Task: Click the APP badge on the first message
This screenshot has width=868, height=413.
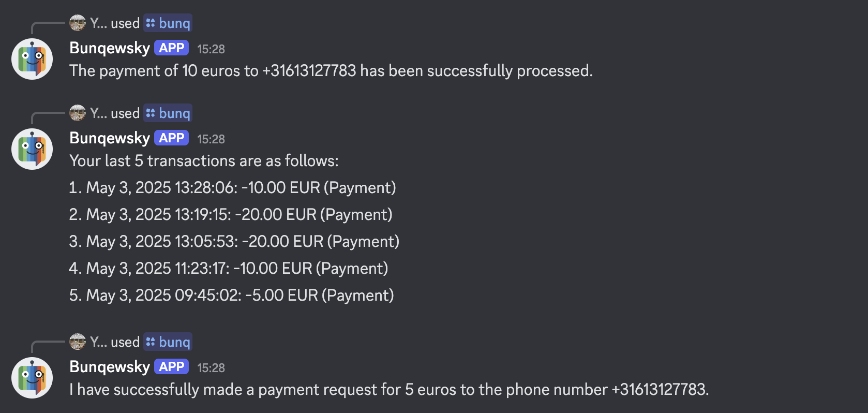Action: pyautogui.click(x=171, y=48)
